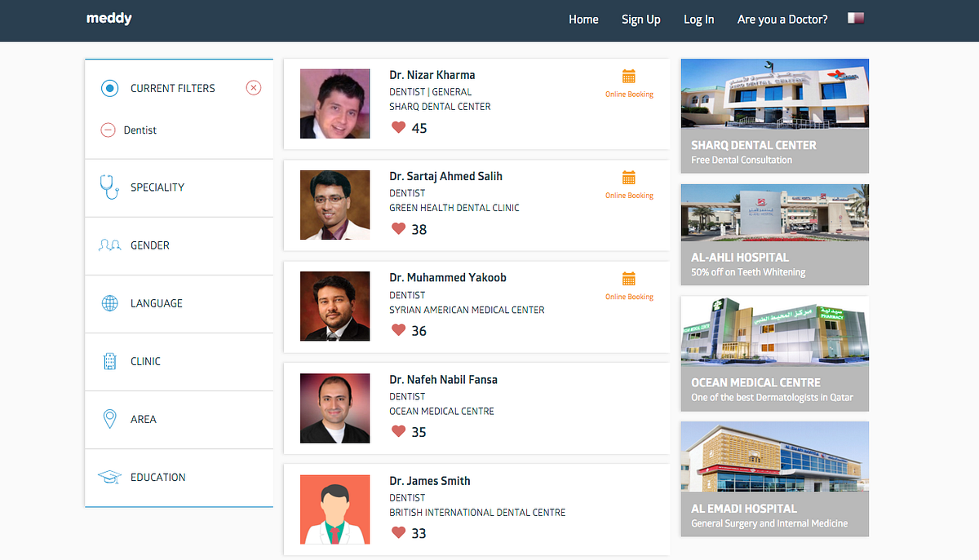Click Online Booking text for Dr. Nizar Kharma
Viewport: 979px width, 560px height.
click(629, 95)
